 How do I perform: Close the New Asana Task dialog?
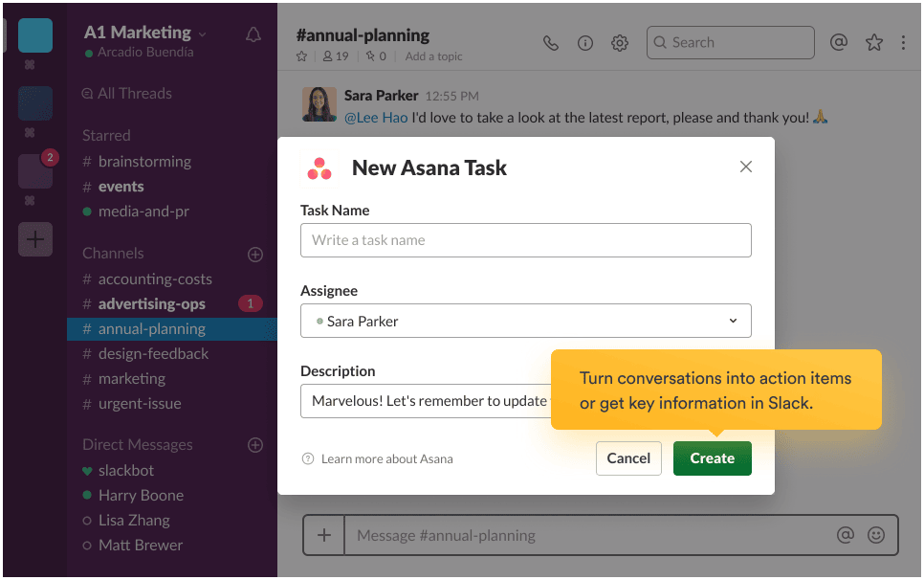pyautogui.click(x=746, y=167)
